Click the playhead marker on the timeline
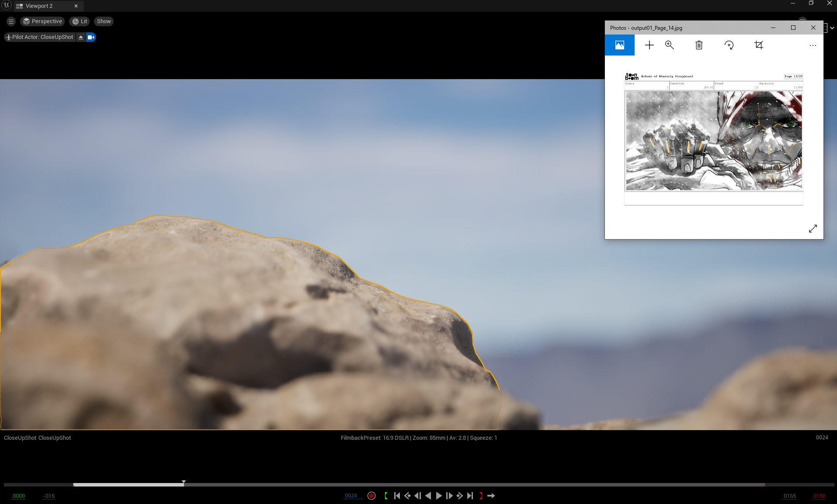This screenshot has width=837, height=504. pyautogui.click(x=184, y=482)
